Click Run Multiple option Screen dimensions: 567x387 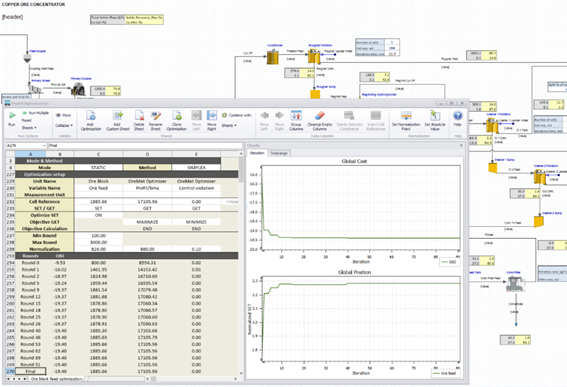tap(35, 113)
